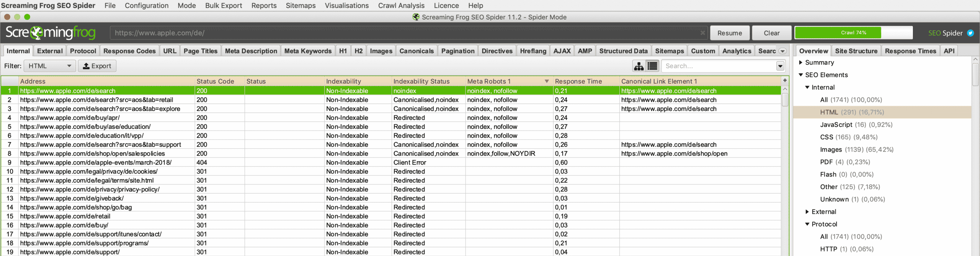Open the Reports menu
The image size is (980, 256).
pyautogui.click(x=264, y=6)
